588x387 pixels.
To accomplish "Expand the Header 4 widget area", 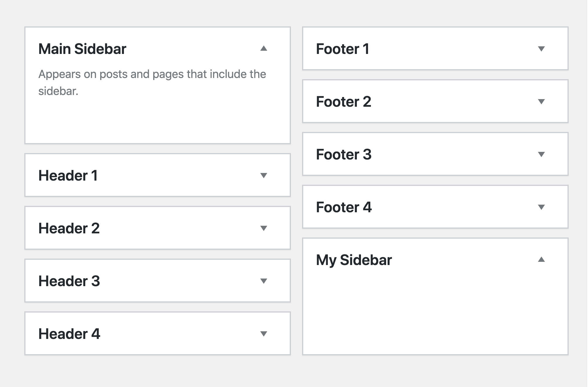I will coord(263,333).
